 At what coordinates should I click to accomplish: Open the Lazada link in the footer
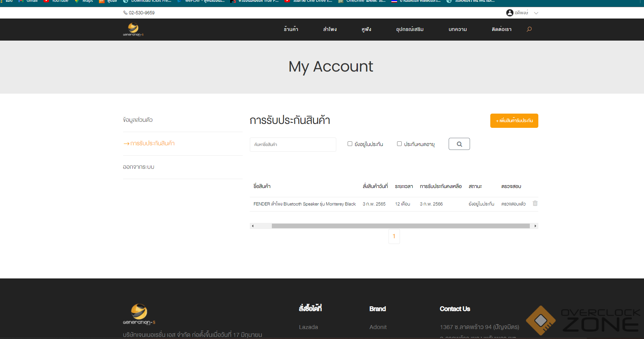tap(308, 327)
